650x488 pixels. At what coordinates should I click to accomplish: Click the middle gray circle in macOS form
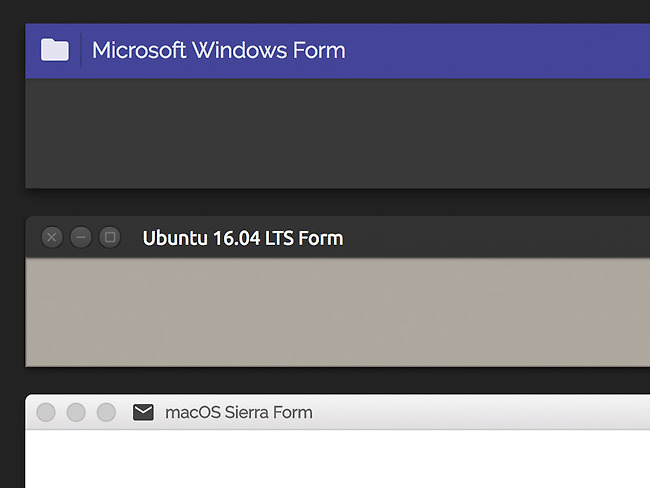[x=76, y=413]
